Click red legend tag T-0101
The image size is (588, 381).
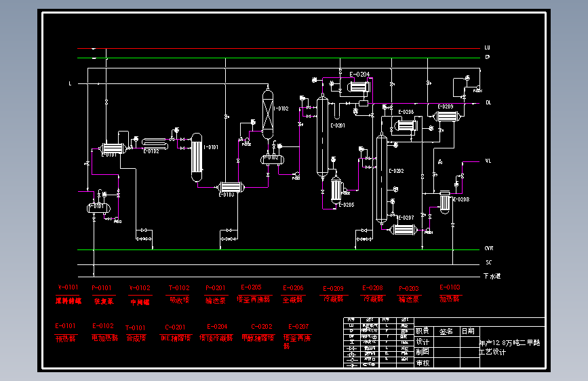coord(135,327)
